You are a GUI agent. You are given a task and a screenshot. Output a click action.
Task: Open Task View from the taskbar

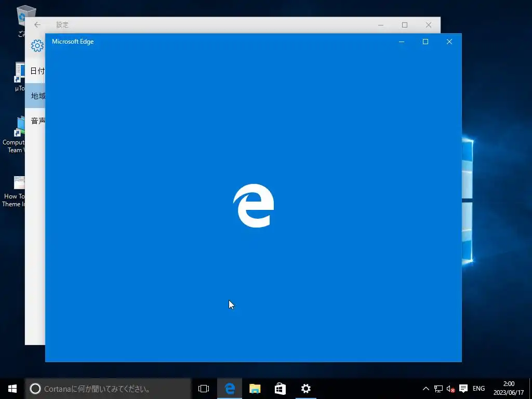point(204,389)
